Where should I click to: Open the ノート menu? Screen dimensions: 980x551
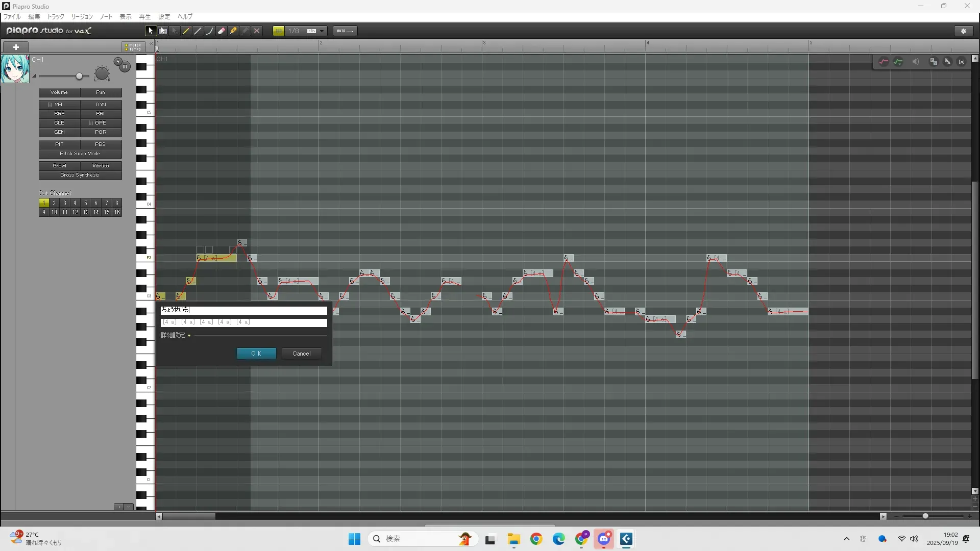(106, 17)
